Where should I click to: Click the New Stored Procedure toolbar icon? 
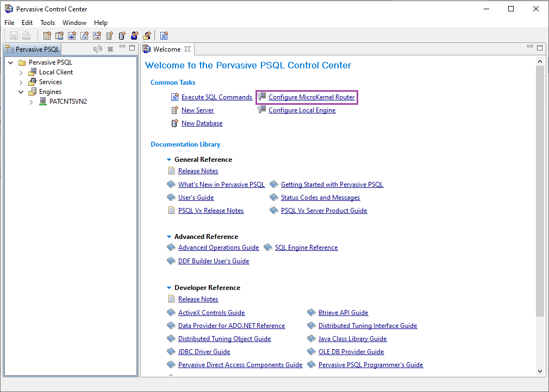point(72,36)
